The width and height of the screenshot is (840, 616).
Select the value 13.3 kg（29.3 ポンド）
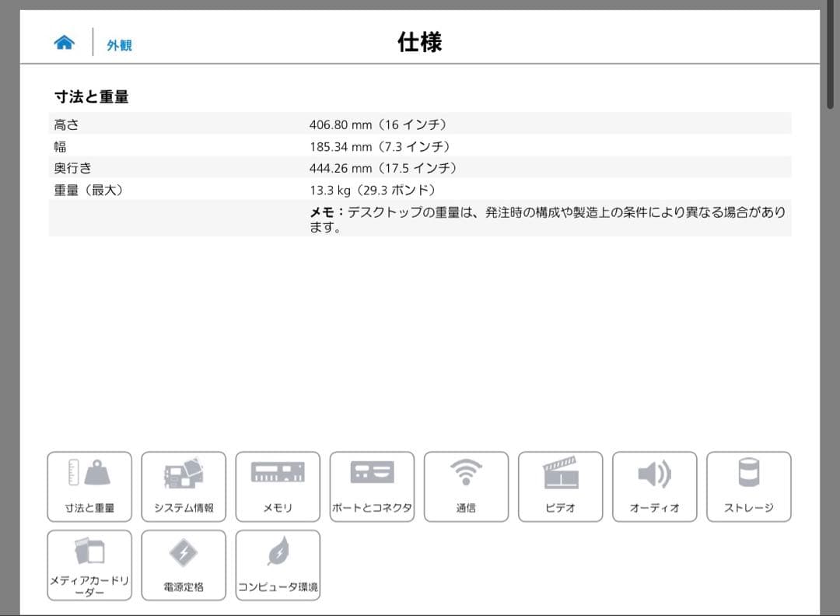(x=373, y=190)
